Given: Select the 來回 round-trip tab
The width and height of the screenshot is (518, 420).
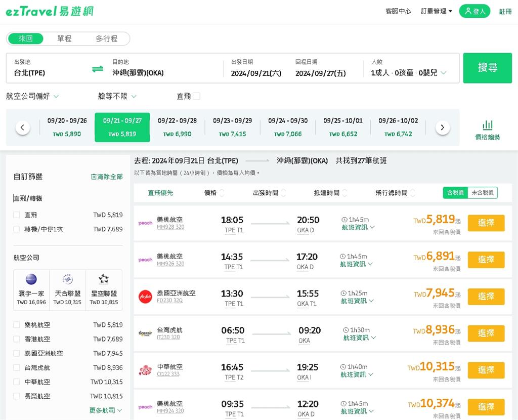Looking at the screenshot, I should coord(25,38).
